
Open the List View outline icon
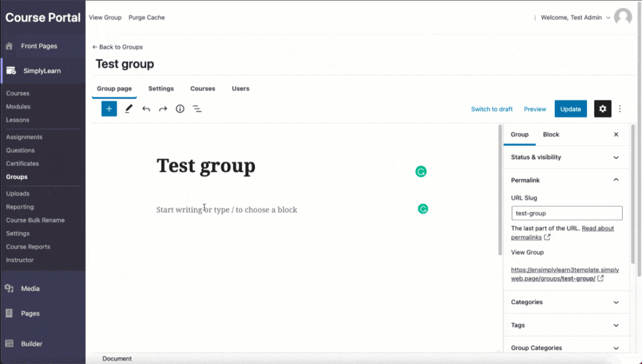click(197, 109)
